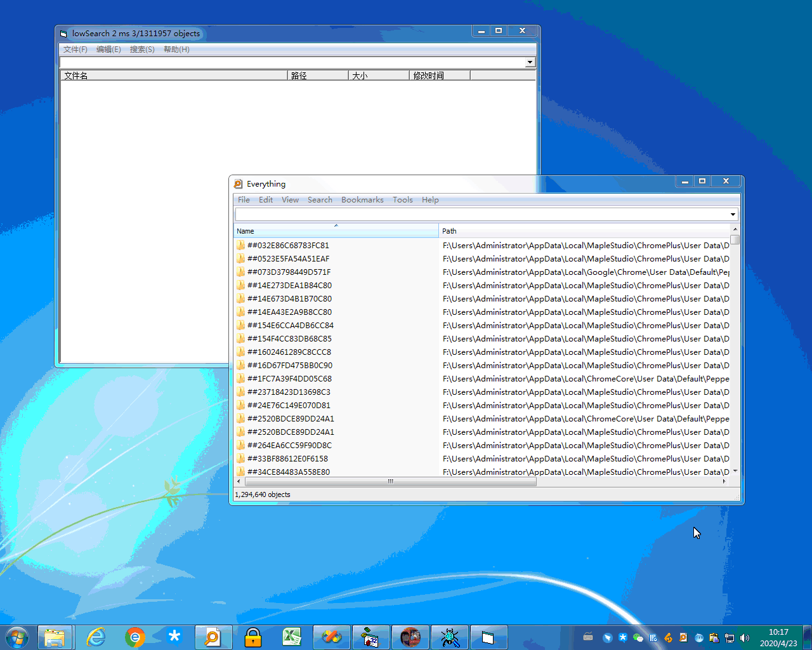
Task: Select the ##0523E5FA54A51EAF result row
Action: [481, 258]
